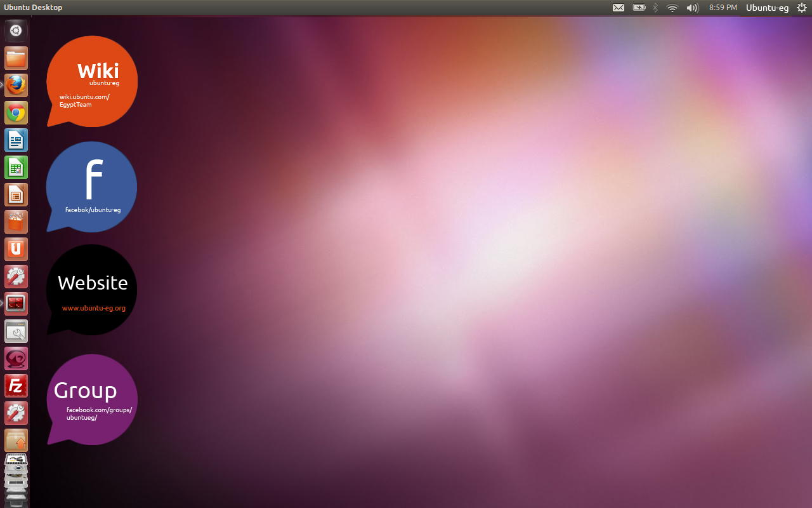Open Update Manager box with orange arrow
812x508 pixels.
16,440
